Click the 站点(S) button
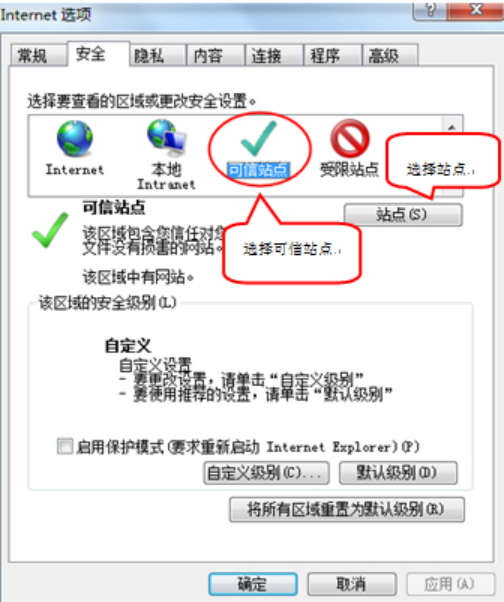 [403, 215]
